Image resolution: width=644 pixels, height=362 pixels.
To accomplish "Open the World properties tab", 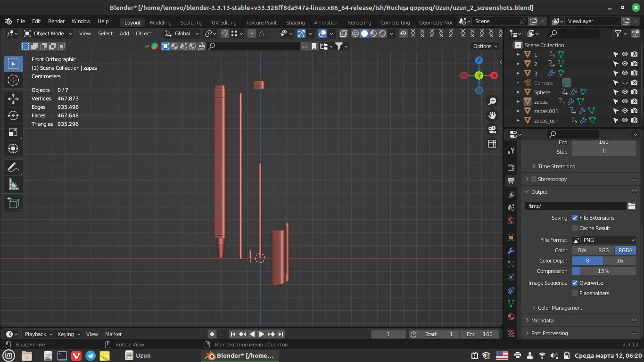I will click(x=511, y=221).
